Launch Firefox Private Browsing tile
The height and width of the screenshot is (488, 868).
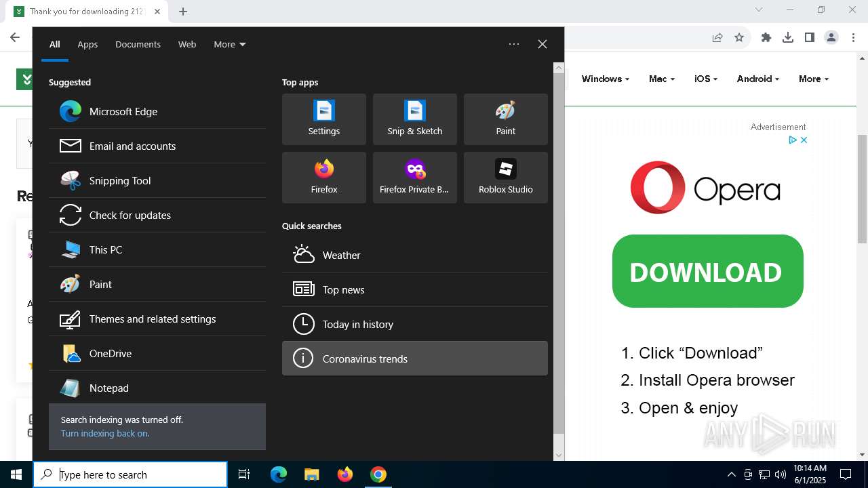point(415,178)
